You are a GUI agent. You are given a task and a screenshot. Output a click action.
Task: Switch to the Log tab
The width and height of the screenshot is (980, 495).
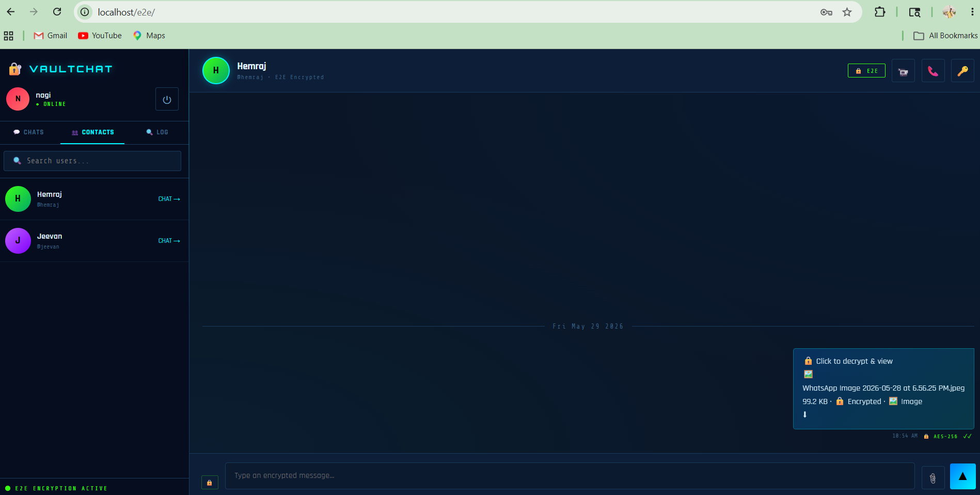pyautogui.click(x=157, y=132)
